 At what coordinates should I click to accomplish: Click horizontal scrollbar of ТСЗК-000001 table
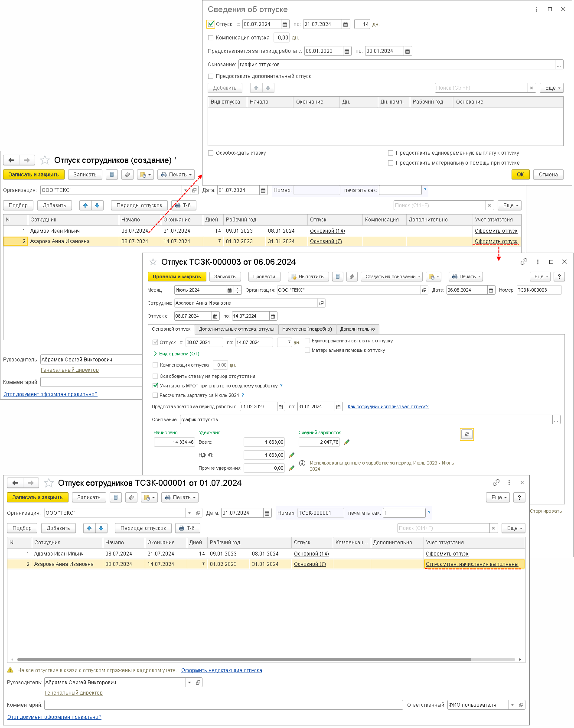click(244, 660)
